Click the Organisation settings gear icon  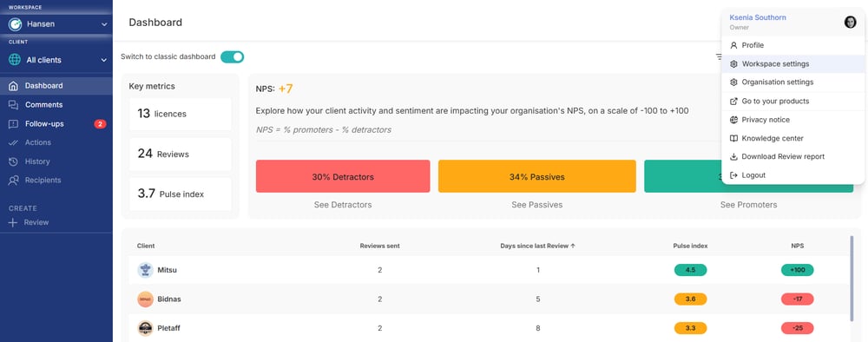[x=734, y=82]
